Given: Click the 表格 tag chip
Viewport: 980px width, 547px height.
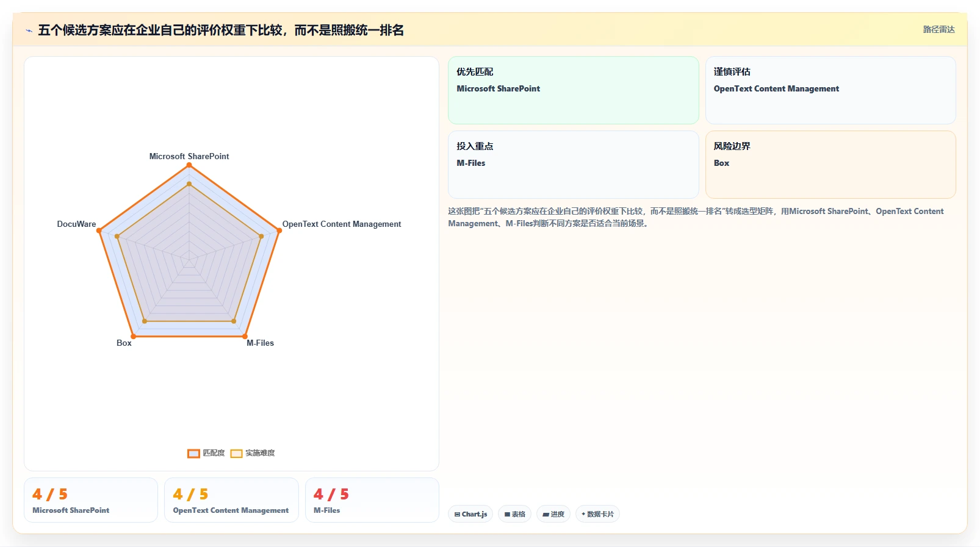Looking at the screenshot, I should pyautogui.click(x=515, y=514).
